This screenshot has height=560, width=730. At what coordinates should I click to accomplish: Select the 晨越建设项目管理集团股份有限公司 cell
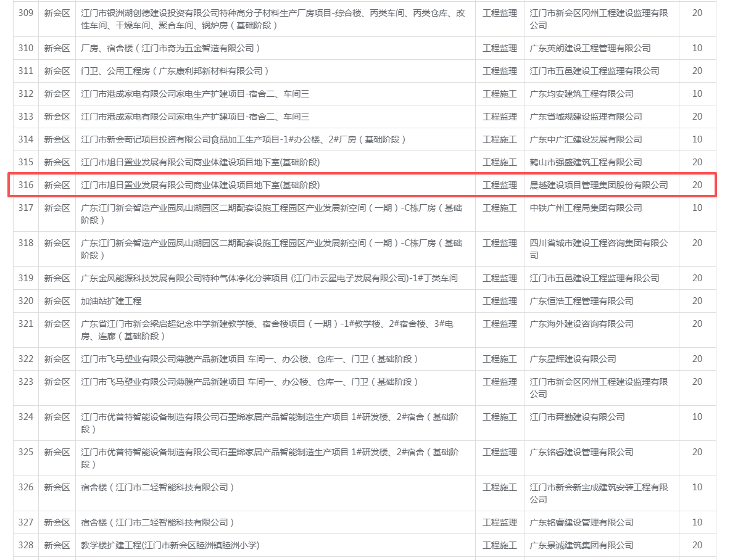599,185
